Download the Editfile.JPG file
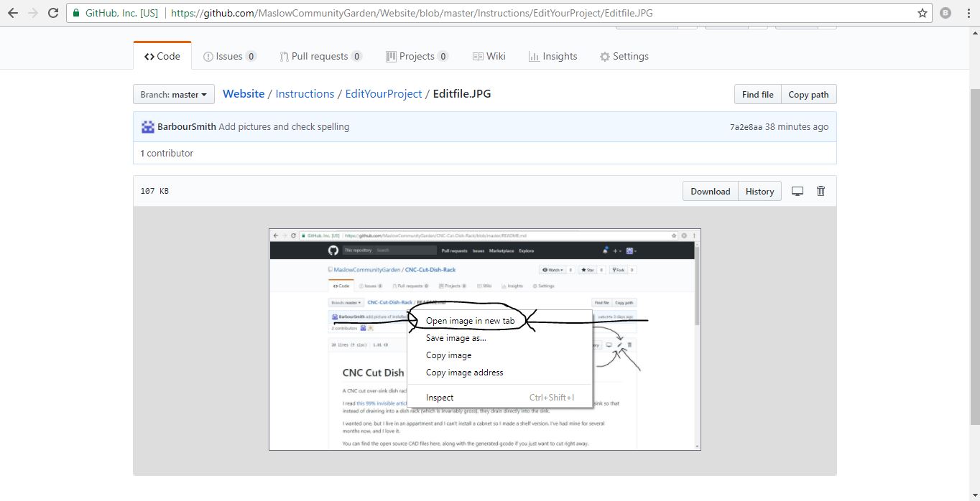This screenshot has height=501, width=980. (x=710, y=191)
